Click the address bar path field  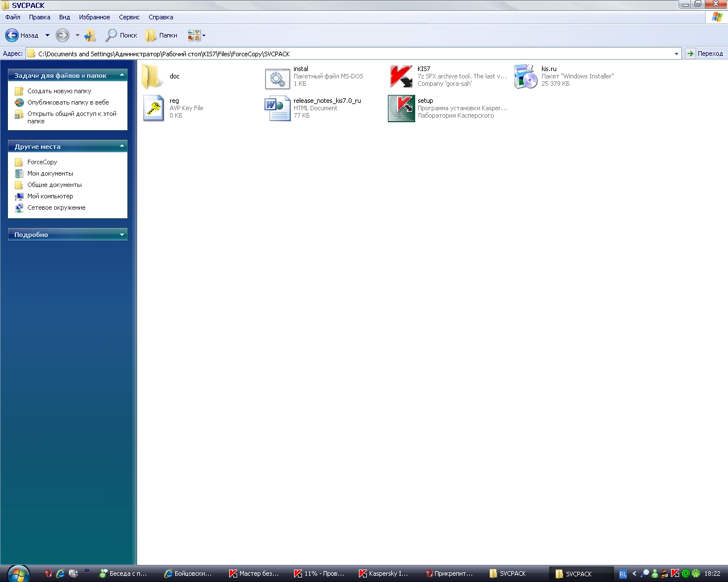pos(341,54)
